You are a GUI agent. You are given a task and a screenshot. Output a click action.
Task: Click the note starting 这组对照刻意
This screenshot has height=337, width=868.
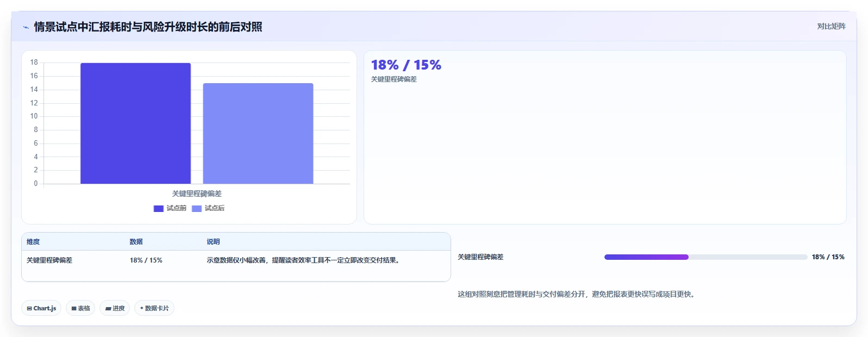[577, 294]
